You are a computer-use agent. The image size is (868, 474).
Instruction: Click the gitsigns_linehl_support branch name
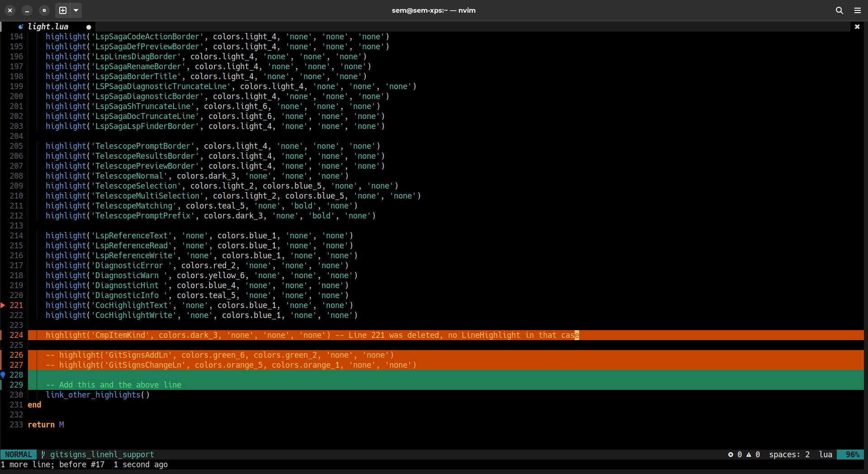(x=102, y=455)
